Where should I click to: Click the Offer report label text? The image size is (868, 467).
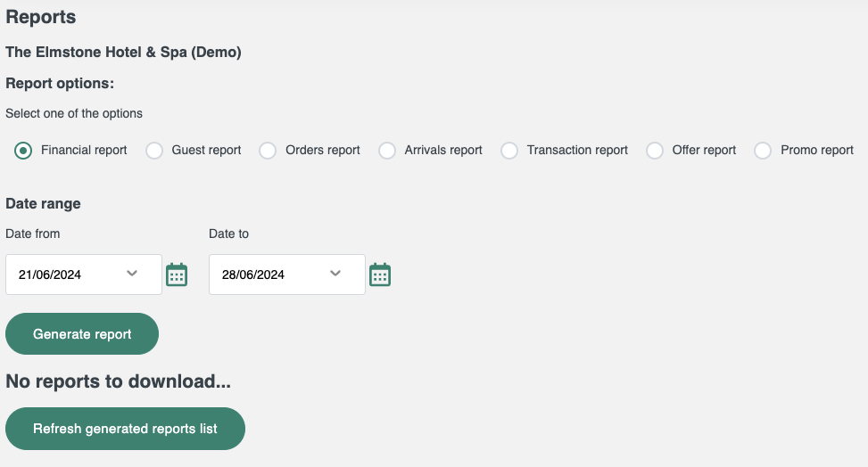tap(704, 150)
